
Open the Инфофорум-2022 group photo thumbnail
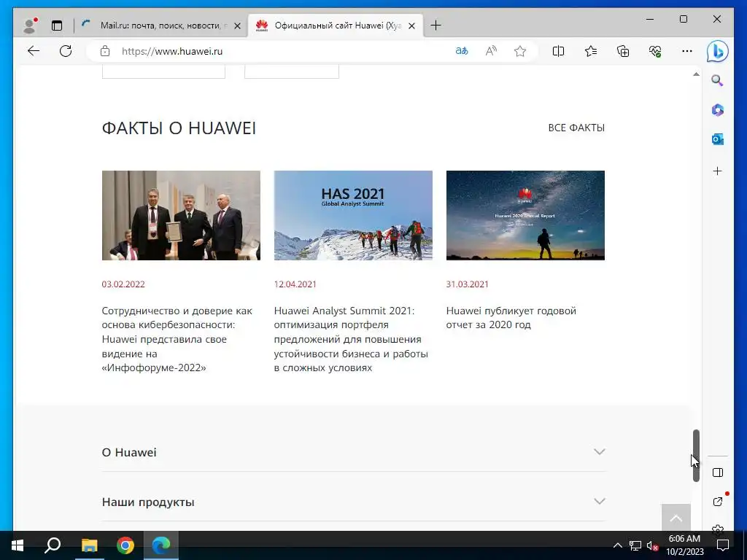coord(181,215)
